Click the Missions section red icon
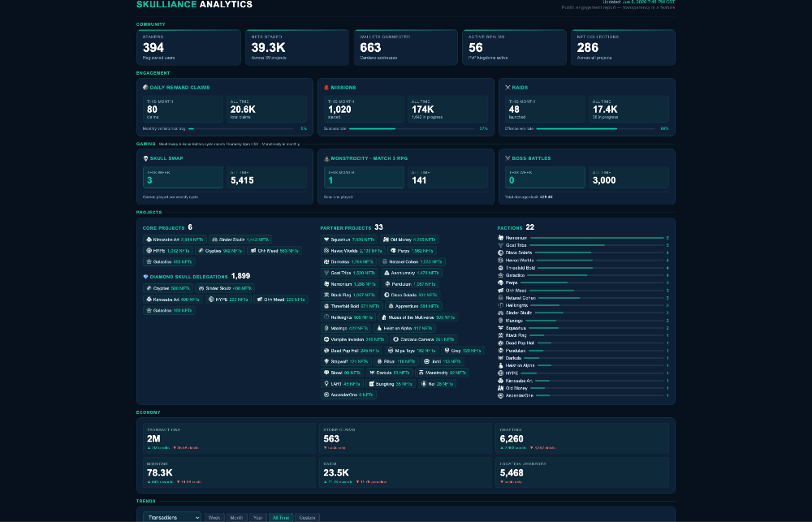 click(x=326, y=88)
